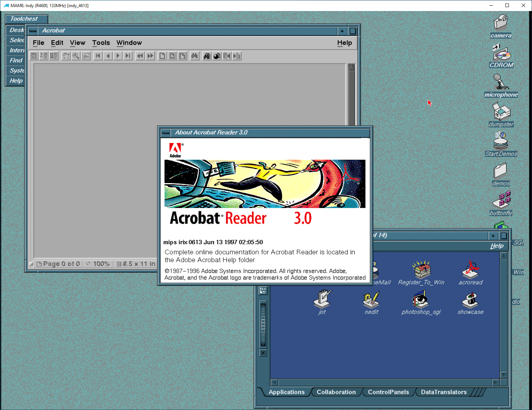Select the Text Select tool
532x410 pixels.
[86, 56]
